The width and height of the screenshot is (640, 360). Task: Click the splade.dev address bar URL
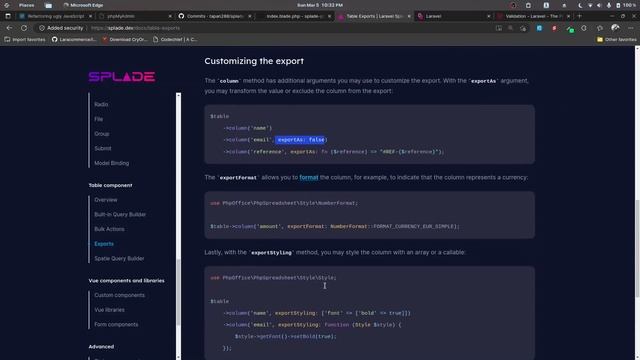136,28
